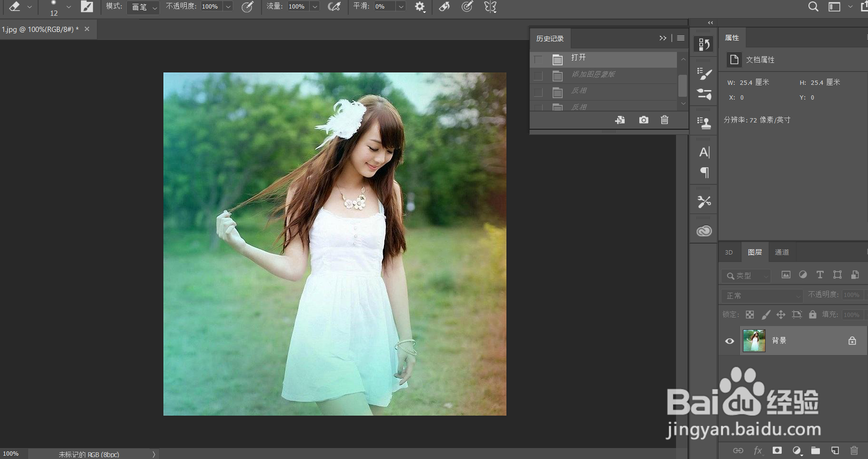Click the 不透明度 100% value field
The height and width of the screenshot is (459, 868).
211,6
